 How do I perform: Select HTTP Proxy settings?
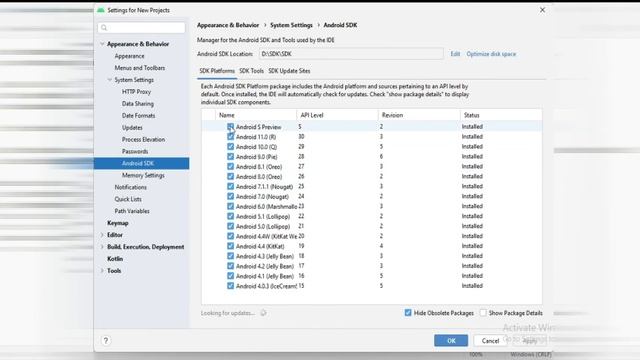click(136, 92)
